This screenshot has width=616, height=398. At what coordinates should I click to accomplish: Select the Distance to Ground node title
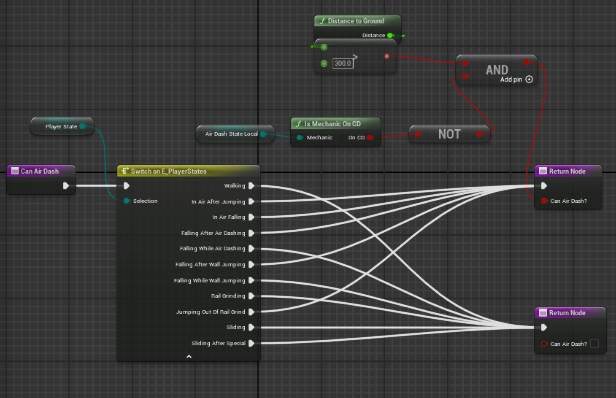click(x=356, y=21)
